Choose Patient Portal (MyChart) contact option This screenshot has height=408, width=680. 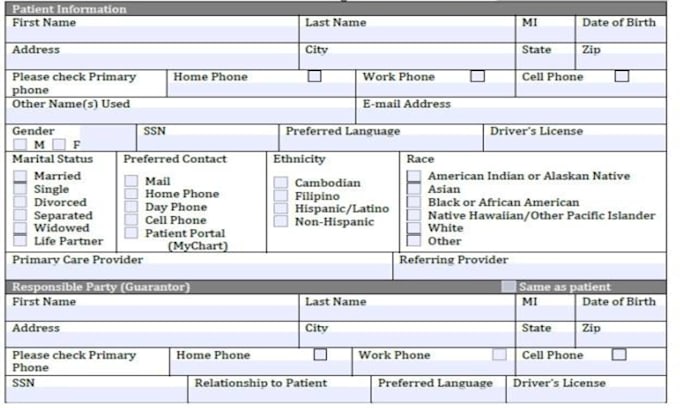click(131, 233)
